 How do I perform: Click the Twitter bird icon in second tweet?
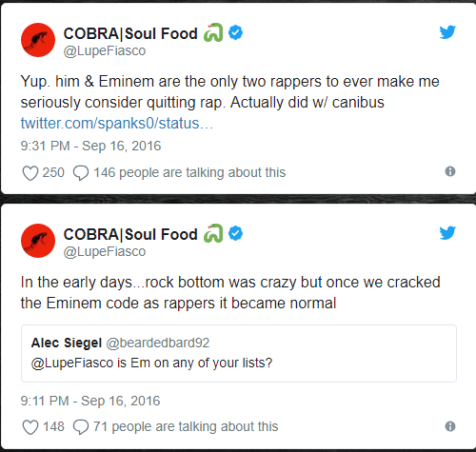tap(447, 233)
